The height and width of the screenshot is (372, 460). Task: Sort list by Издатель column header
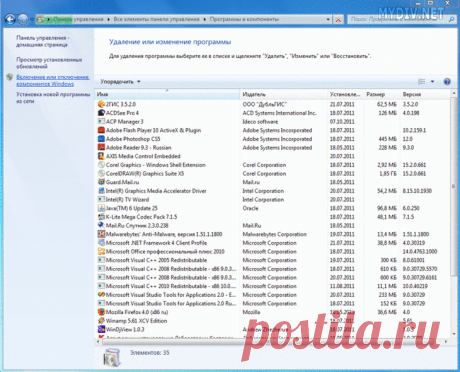(284, 94)
